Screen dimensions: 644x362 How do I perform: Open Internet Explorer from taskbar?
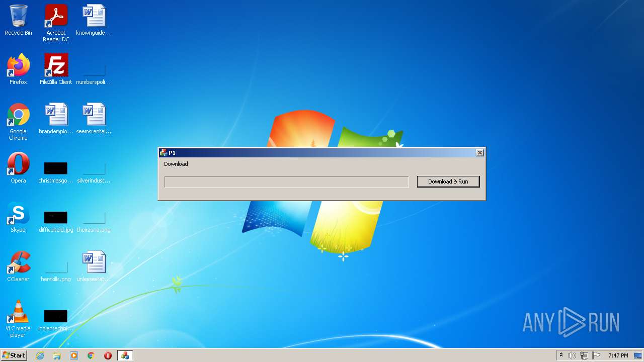40,355
